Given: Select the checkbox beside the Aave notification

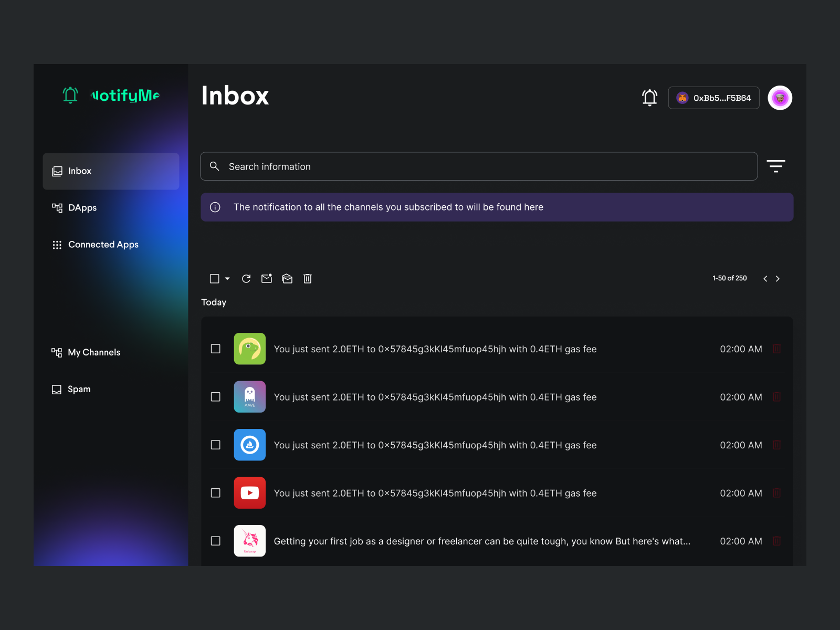Looking at the screenshot, I should click(215, 397).
